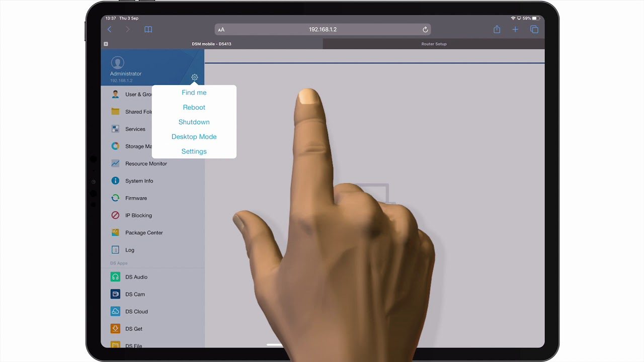Open the Firmware update icon
Image resolution: width=644 pixels, height=362 pixels.
(116, 198)
